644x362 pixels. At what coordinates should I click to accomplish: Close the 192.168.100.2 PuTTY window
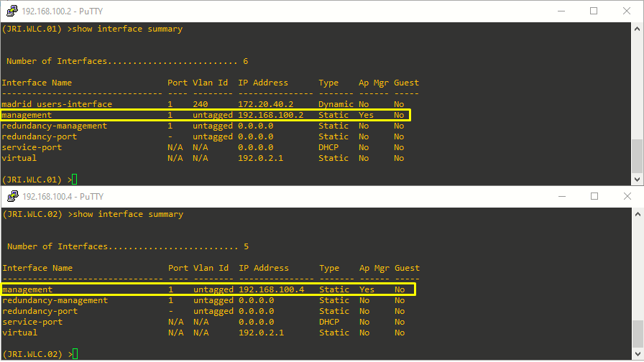click(x=626, y=11)
